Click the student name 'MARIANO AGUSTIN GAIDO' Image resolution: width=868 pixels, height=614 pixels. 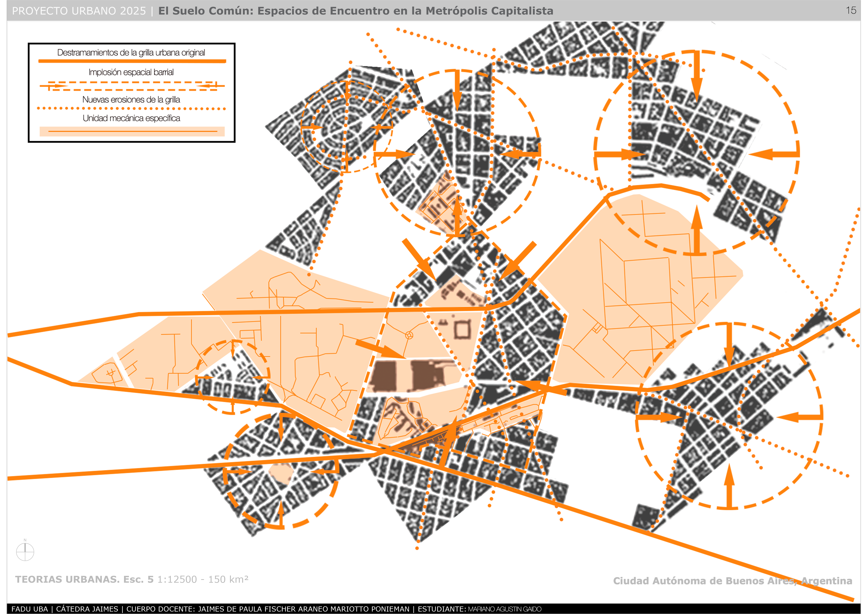coord(504,609)
